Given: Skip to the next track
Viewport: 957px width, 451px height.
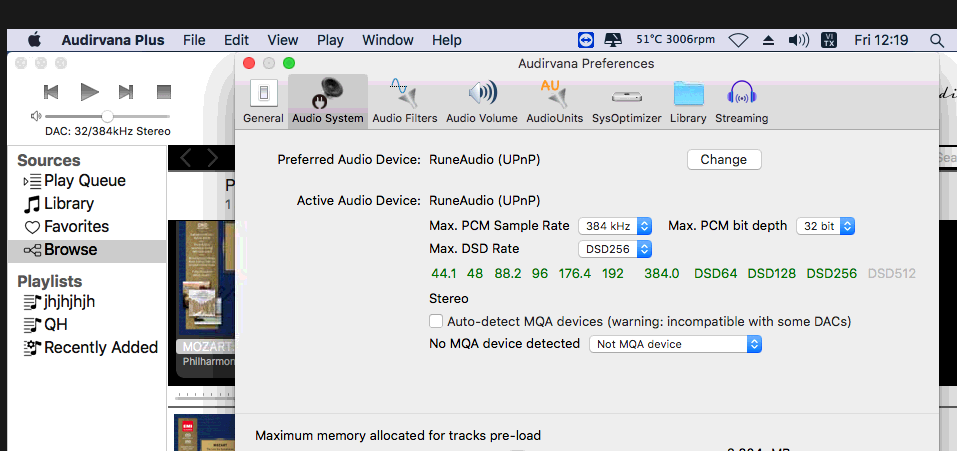Looking at the screenshot, I should click(126, 92).
